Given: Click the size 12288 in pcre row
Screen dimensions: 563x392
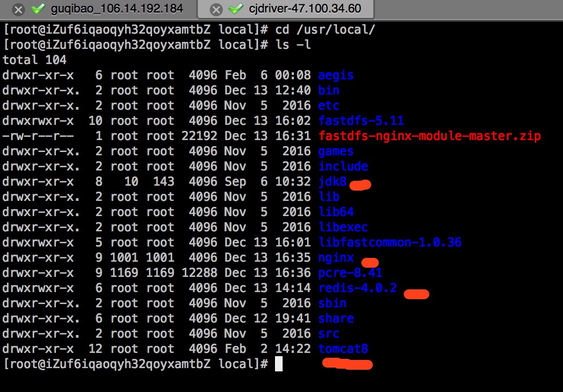Looking at the screenshot, I should tap(199, 273).
